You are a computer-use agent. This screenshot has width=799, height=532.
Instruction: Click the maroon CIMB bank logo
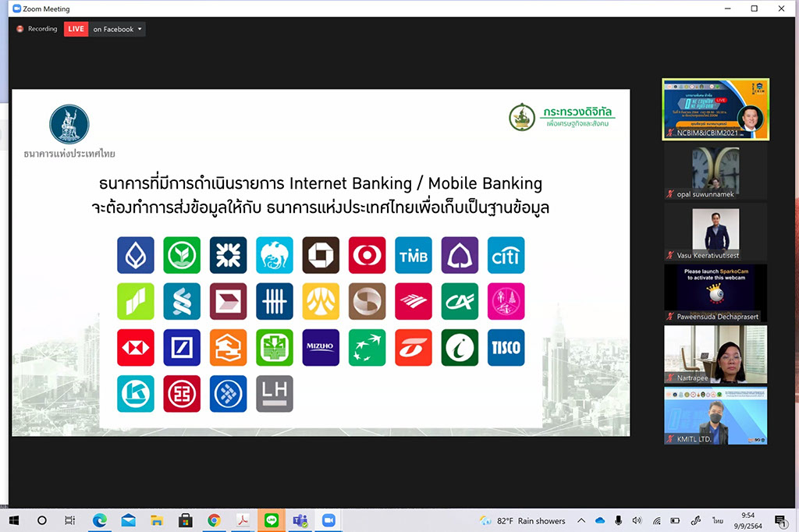tap(229, 301)
